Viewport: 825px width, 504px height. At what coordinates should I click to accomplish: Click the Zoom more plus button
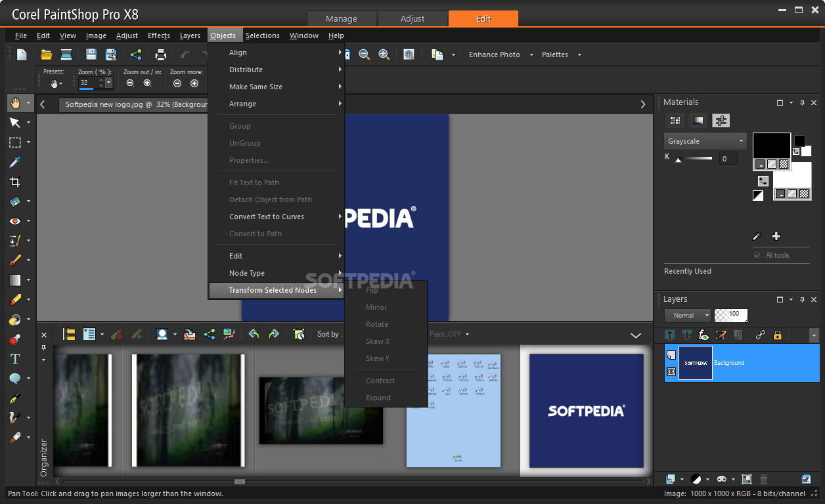click(x=194, y=83)
